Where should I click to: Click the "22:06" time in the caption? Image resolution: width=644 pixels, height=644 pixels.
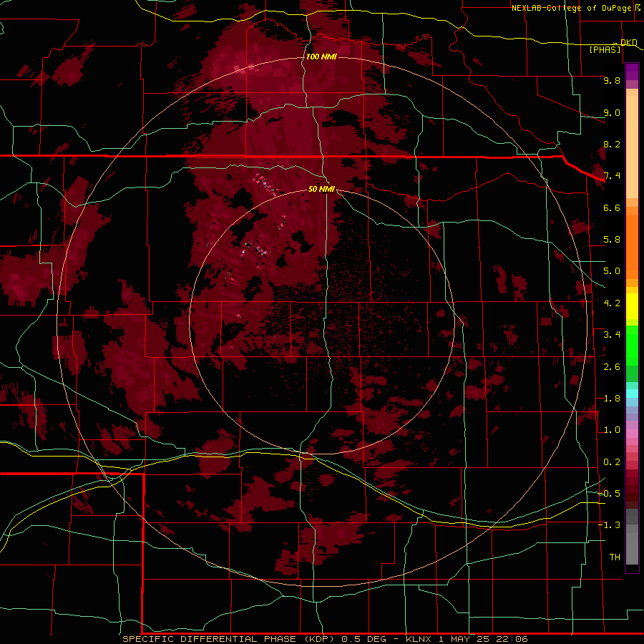pyautogui.click(x=512, y=639)
